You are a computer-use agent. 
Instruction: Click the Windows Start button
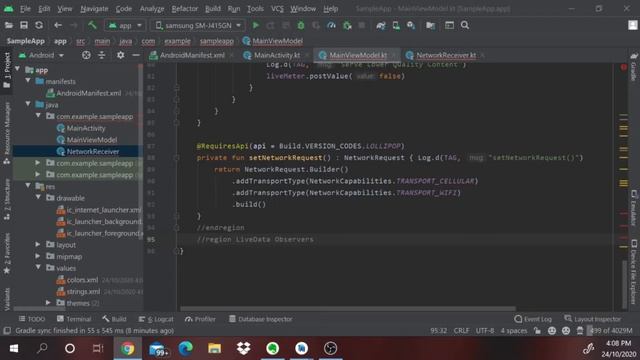tap(13, 349)
